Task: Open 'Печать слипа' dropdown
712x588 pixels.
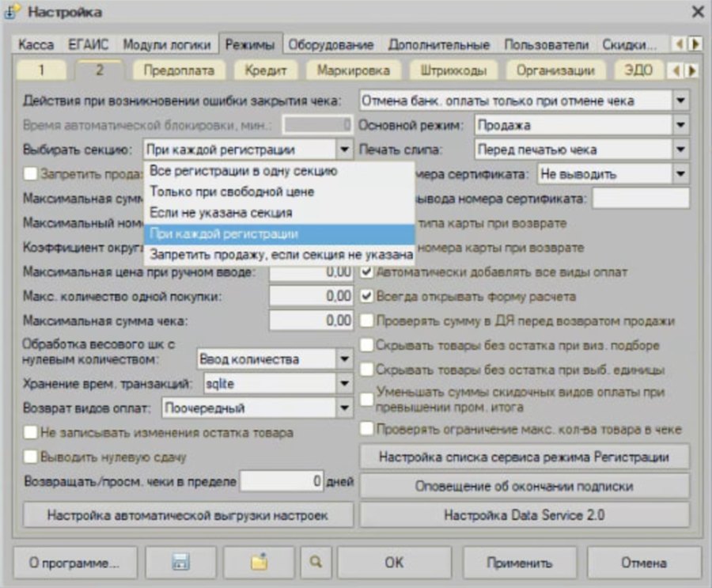Action: [680, 150]
